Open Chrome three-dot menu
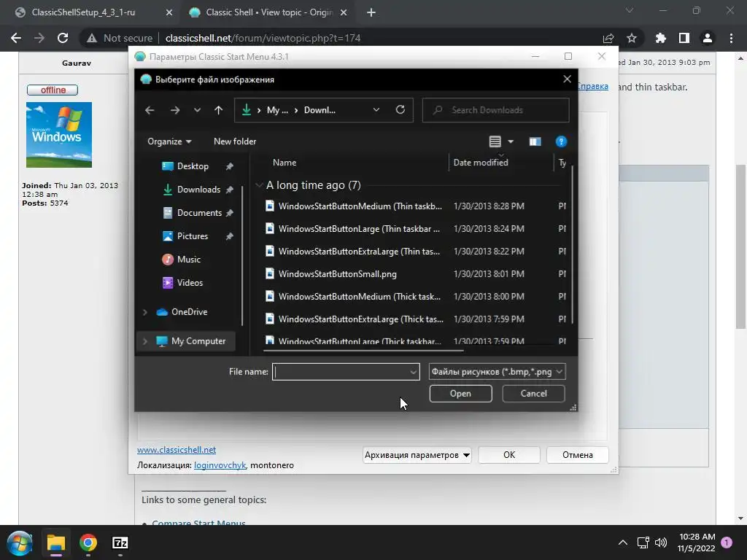Screen dimensions: 747x560 pyautogui.click(x=731, y=38)
